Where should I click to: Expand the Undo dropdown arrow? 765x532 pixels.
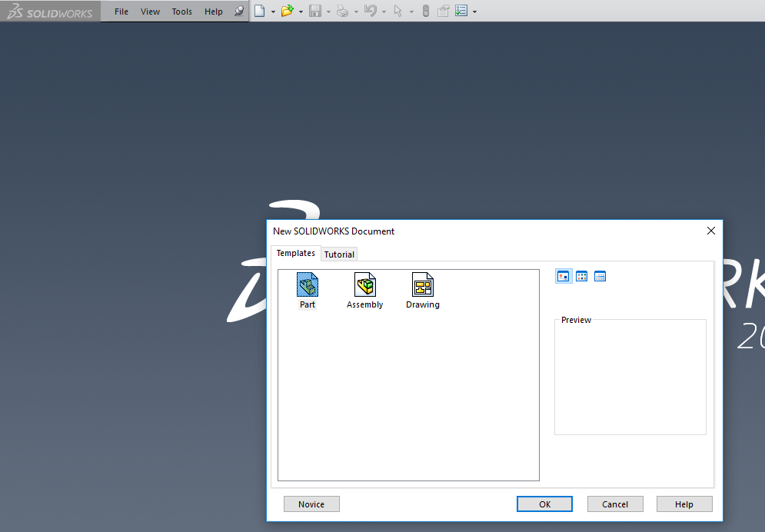pos(384,12)
